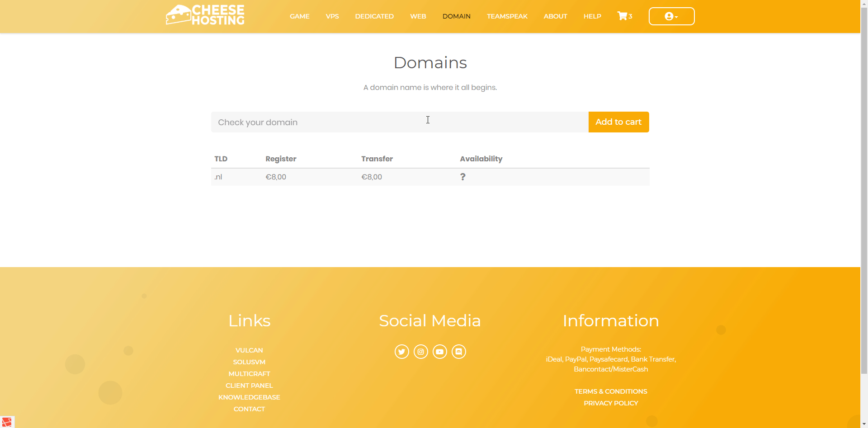868x428 pixels.
Task: Open the HELP navigation item
Action: pyautogui.click(x=592, y=16)
